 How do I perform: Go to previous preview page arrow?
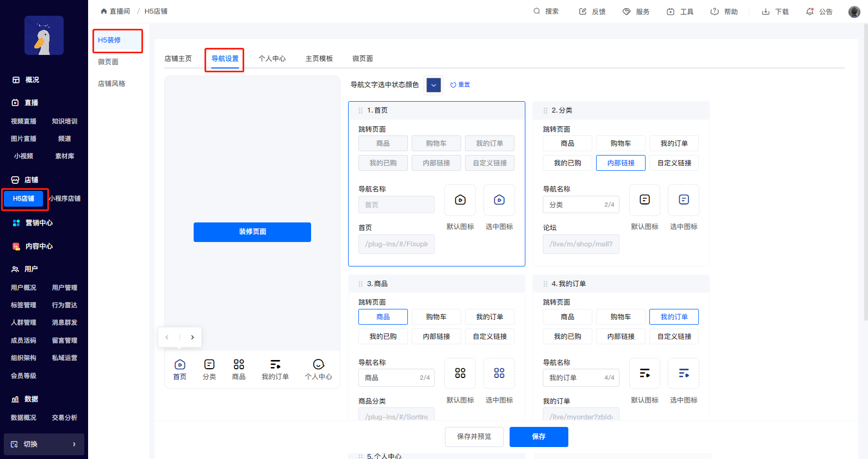pos(167,337)
